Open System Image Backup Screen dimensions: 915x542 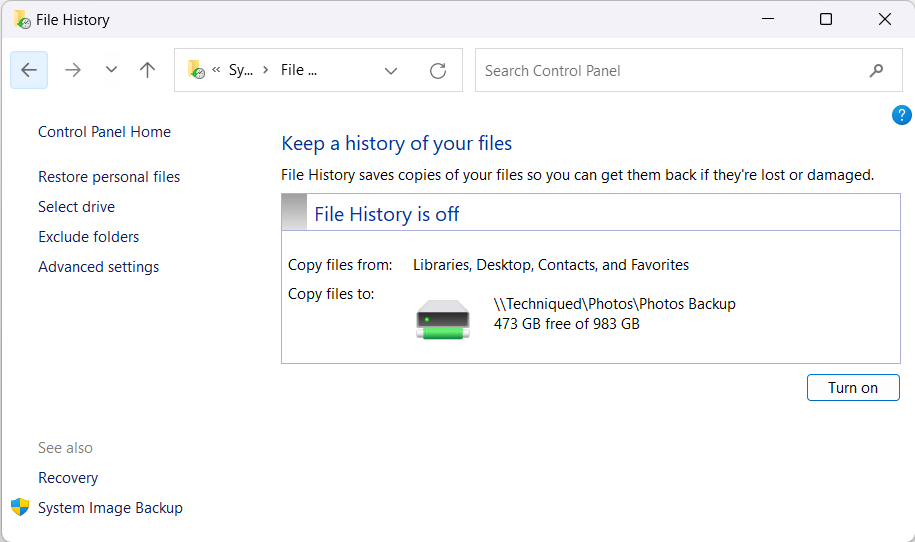pyautogui.click(x=110, y=508)
